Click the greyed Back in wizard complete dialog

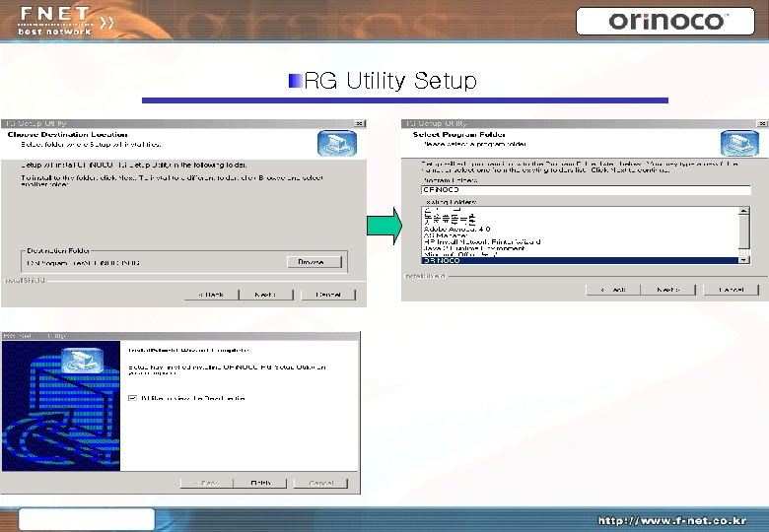206,483
